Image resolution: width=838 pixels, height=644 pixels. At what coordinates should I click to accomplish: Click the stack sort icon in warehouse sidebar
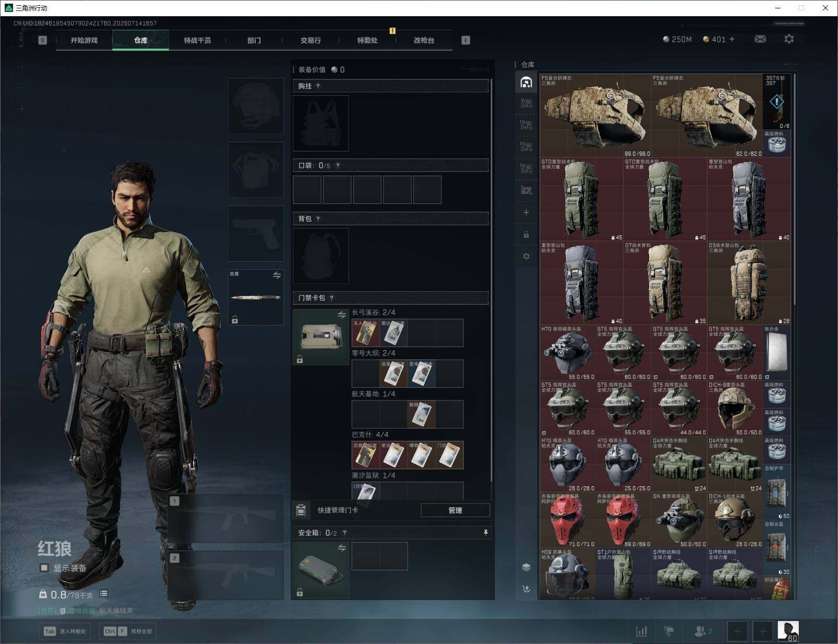tap(526, 567)
